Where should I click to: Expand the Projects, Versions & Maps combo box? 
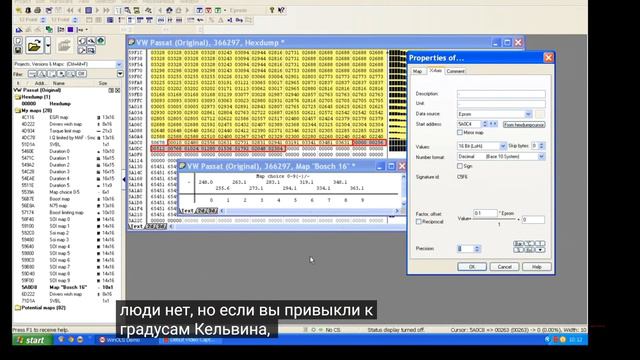119,64
